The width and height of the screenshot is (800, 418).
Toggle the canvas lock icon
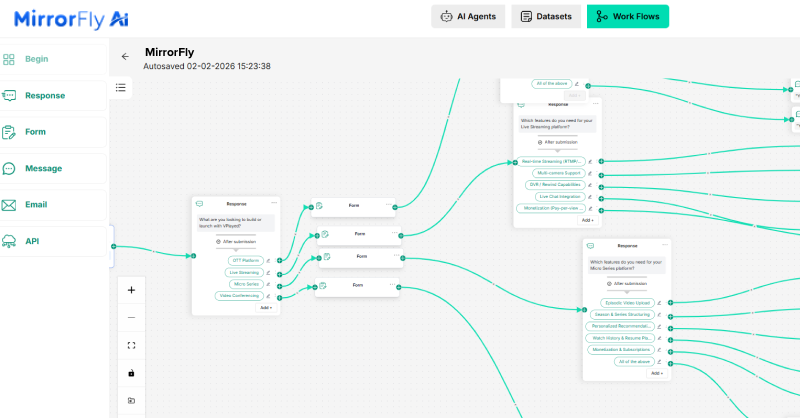coord(131,373)
